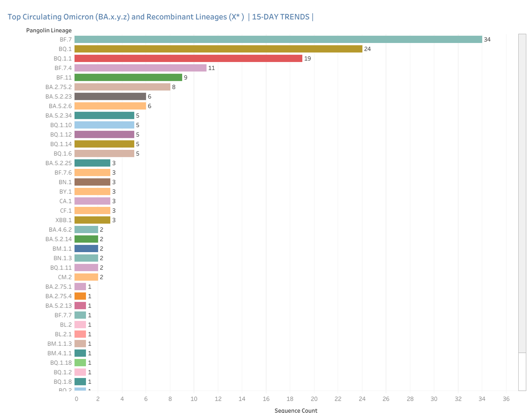Select the blue BM.1.1 bar
The height and width of the screenshot is (413, 532).
[86, 249]
